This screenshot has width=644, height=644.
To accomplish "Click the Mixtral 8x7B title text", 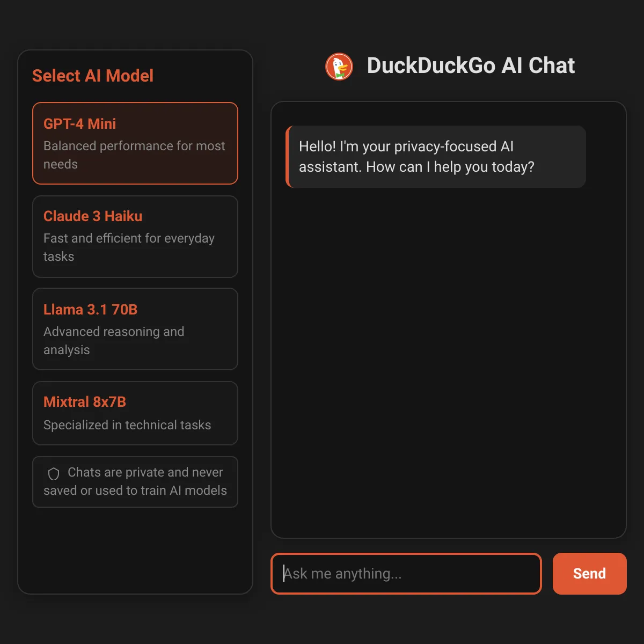I will [x=85, y=402].
